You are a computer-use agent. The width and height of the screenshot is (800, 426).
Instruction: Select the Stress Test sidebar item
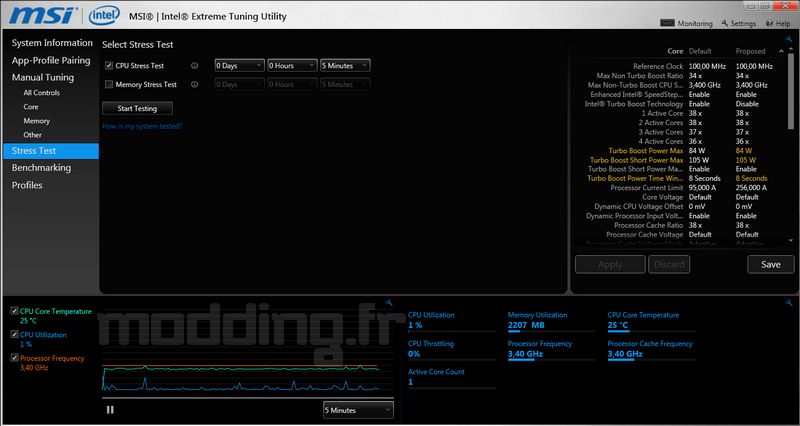click(51, 151)
